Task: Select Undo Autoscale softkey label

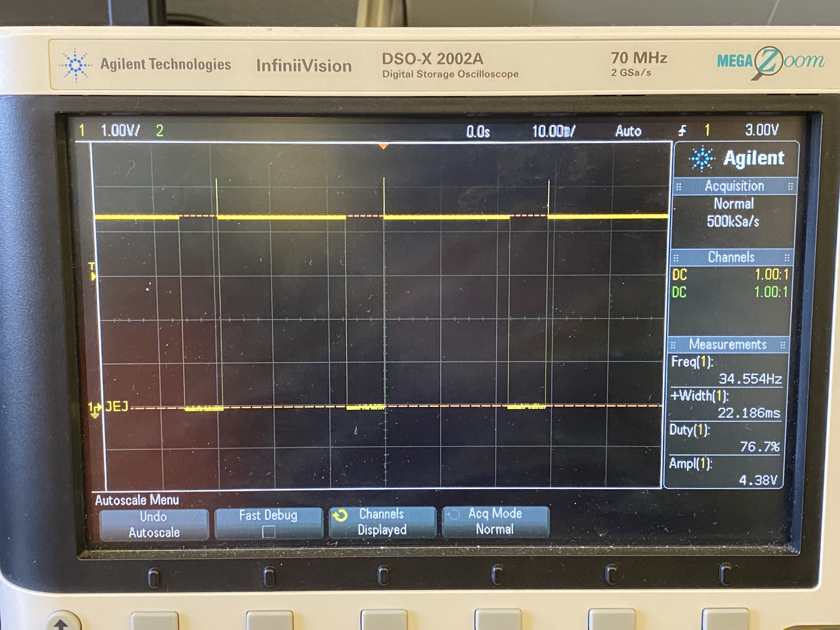Action: point(154,524)
